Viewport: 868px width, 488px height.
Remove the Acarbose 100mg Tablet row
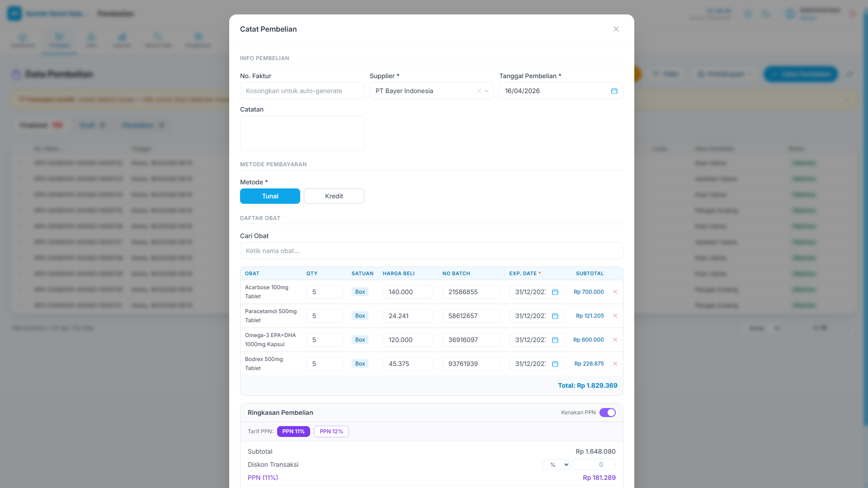click(615, 292)
